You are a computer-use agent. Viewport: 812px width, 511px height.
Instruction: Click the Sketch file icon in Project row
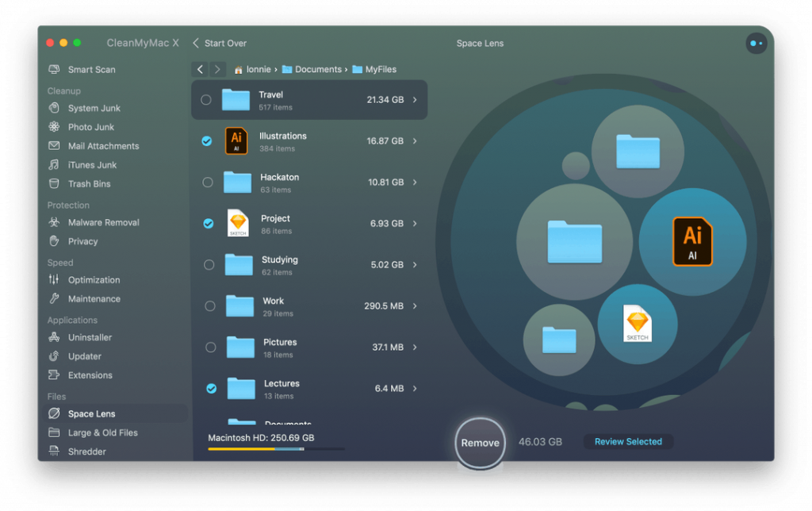[238, 224]
